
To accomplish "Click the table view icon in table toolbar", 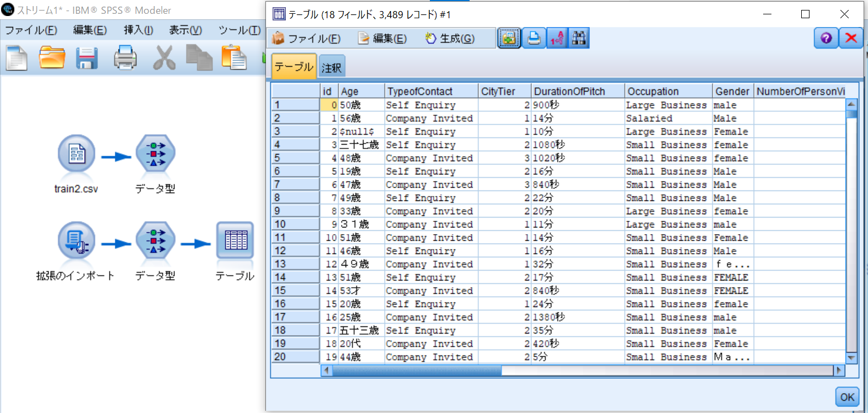I will tap(509, 38).
